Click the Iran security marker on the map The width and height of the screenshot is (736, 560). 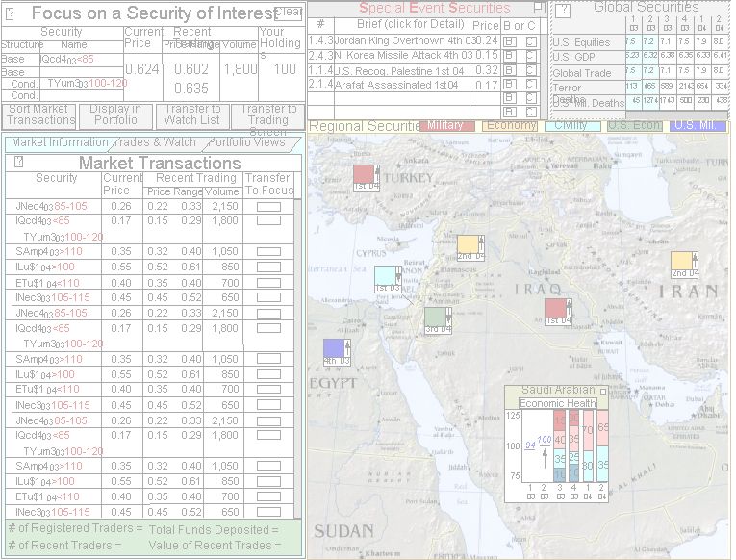point(684,265)
